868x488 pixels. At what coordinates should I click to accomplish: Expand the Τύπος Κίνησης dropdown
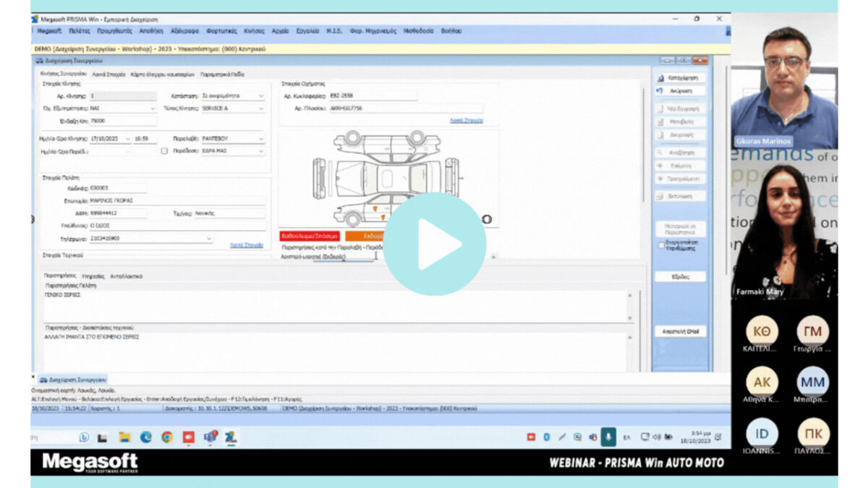[x=260, y=108]
